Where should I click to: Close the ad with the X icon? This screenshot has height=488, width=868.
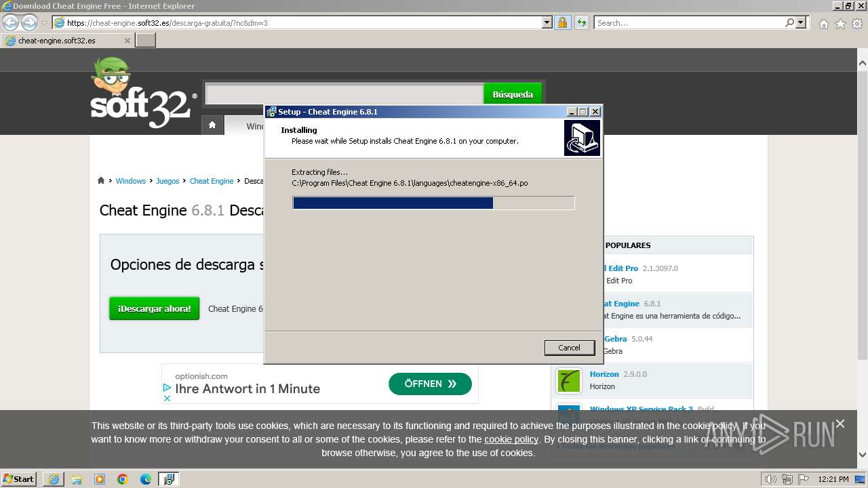coord(167,399)
